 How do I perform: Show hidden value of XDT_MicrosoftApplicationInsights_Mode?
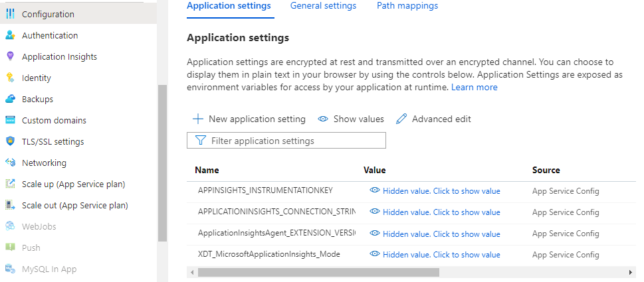pos(435,255)
